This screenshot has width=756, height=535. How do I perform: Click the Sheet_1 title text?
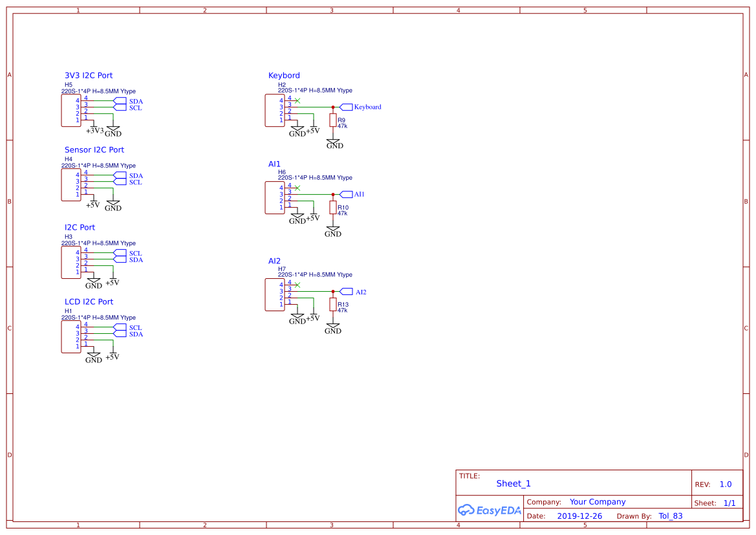(x=513, y=483)
